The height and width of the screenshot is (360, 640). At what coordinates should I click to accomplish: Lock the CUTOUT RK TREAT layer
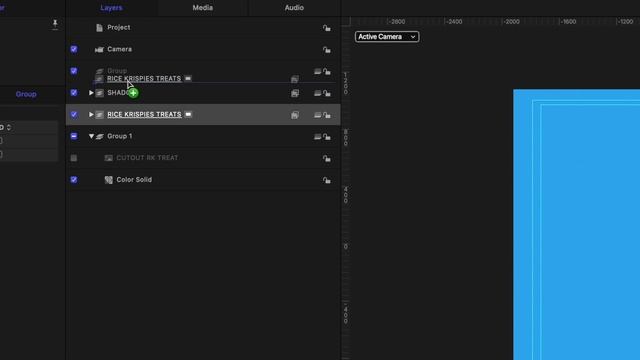[327, 158]
